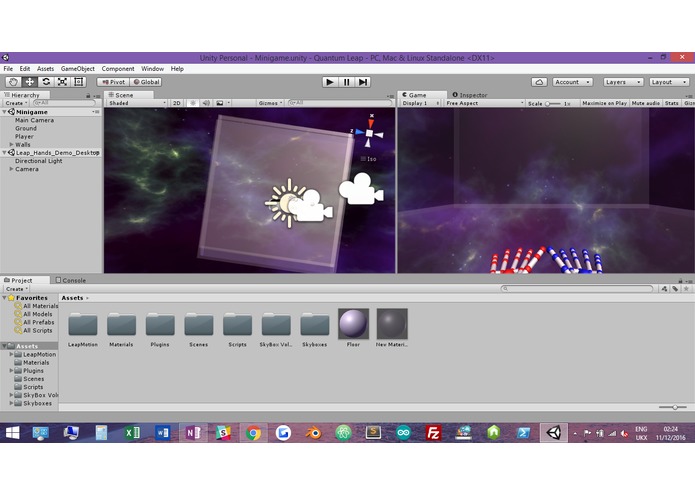Expand the Walls object in Hierarchy
Screen dimensions: 695x494
coord(11,144)
